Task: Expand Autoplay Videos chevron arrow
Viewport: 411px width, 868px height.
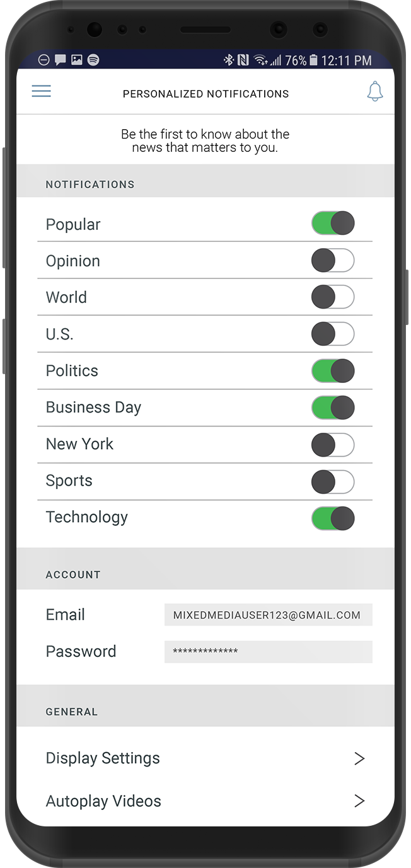Action: 359,801
